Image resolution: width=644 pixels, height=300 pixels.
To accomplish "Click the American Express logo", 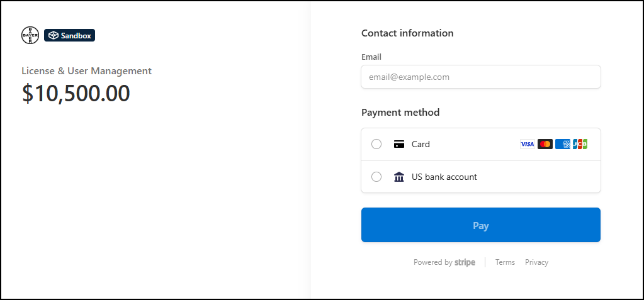I will [x=563, y=144].
